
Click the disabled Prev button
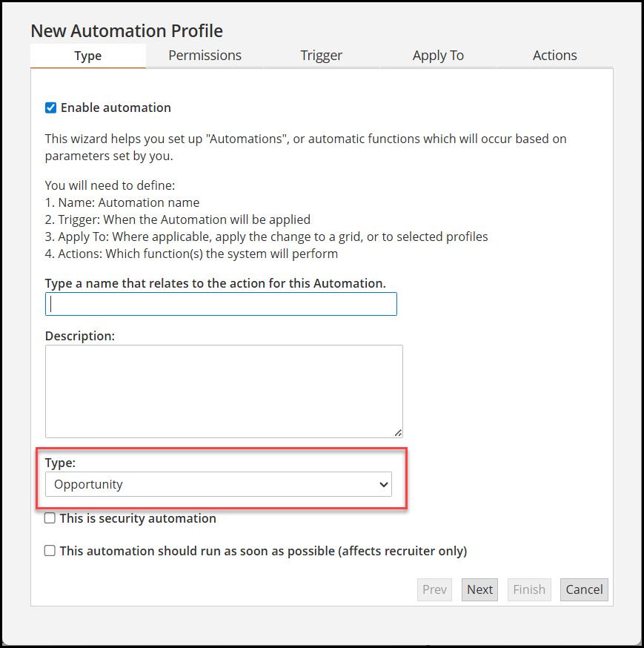point(434,589)
